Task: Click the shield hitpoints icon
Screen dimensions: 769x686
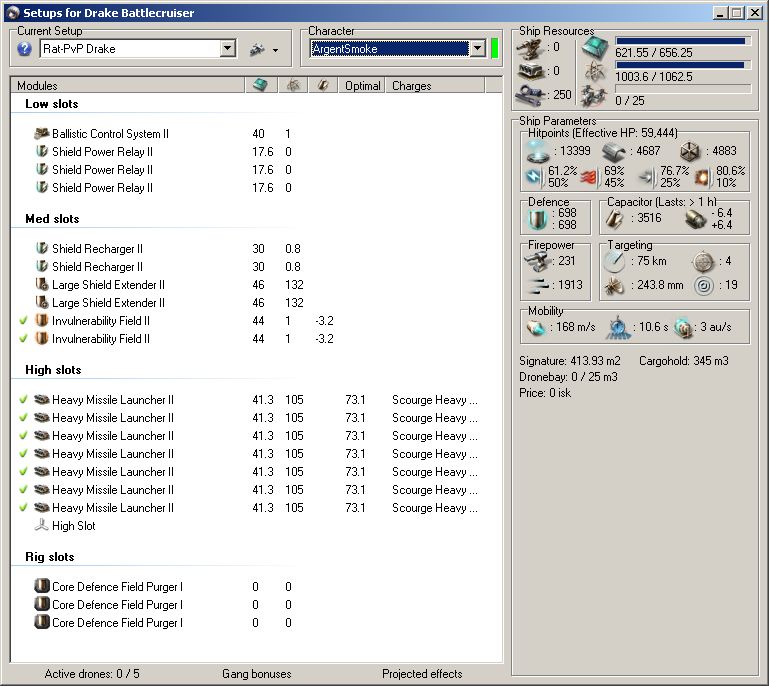Action: pyautogui.click(x=538, y=151)
